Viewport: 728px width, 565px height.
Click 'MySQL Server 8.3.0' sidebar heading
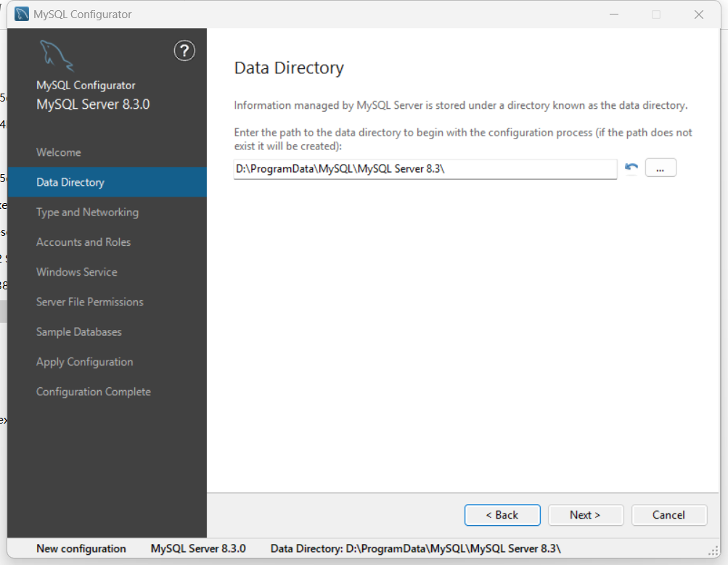pos(93,104)
